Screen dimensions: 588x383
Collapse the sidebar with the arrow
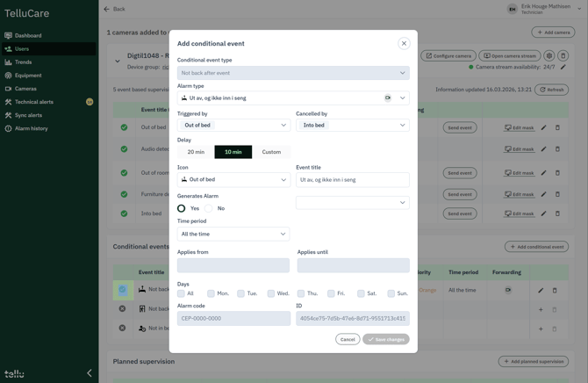89,373
